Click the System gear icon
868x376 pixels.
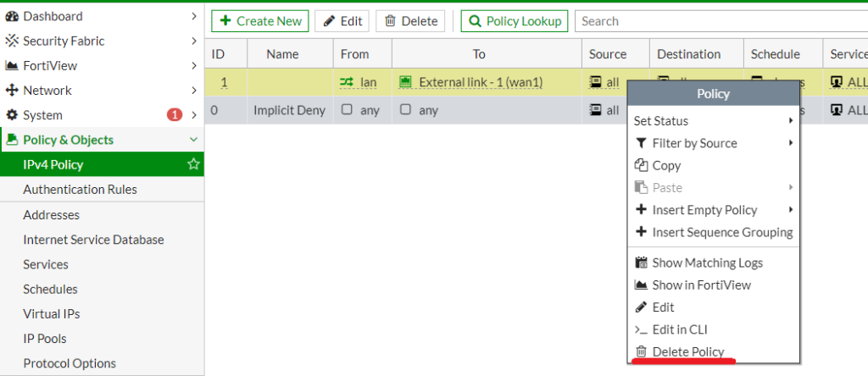(x=12, y=115)
